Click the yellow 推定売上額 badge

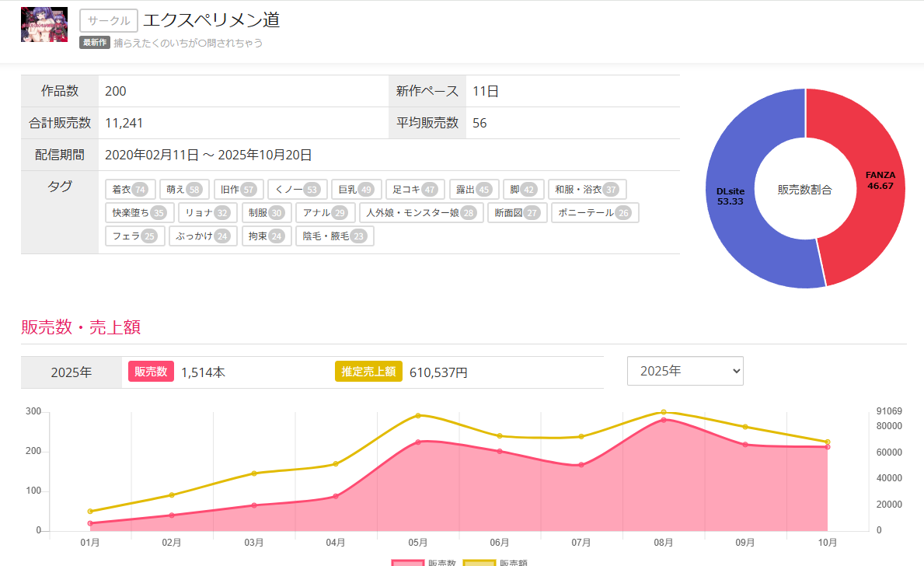[x=368, y=372]
